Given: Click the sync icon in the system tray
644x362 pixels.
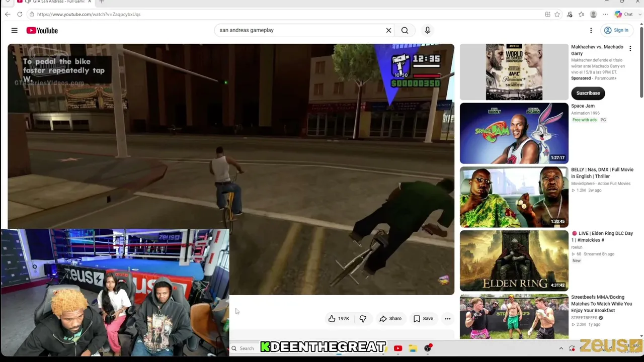Looking at the screenshot, I should pyautogui.click(x=572, y=348).
